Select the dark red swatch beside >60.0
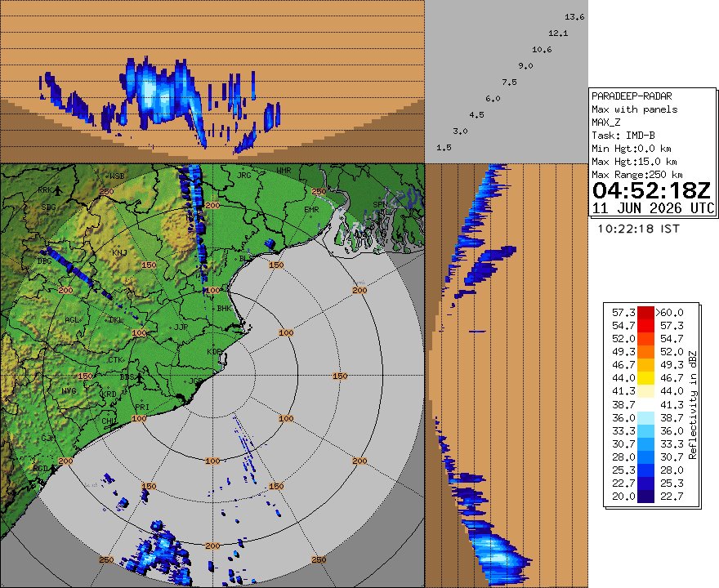The height and width of the screenshot is (588, 719). 645,313
